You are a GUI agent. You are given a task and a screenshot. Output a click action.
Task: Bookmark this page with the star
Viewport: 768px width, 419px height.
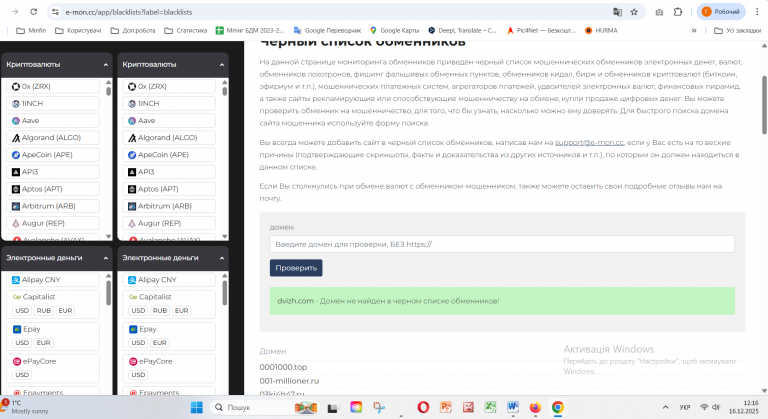[634, 12]
